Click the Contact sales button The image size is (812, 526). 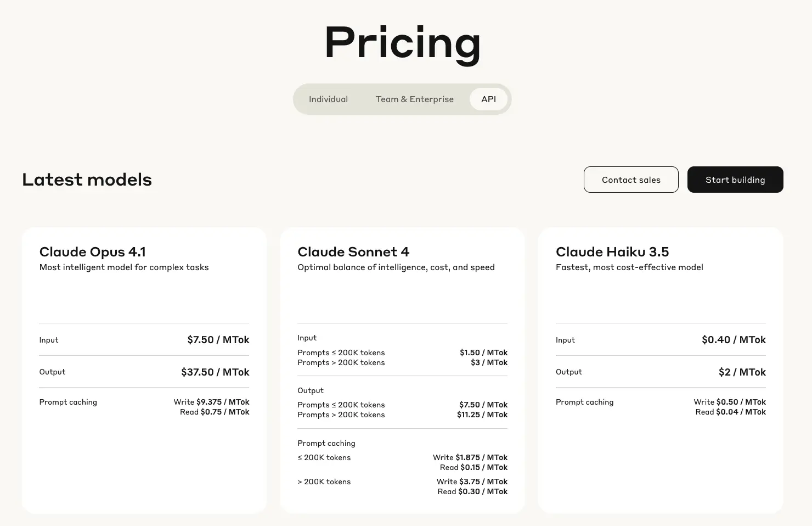coord(631,180)
